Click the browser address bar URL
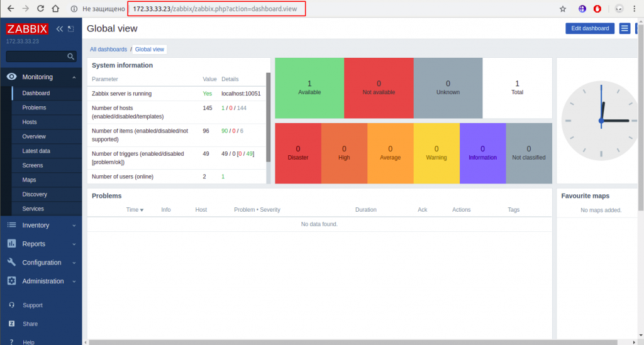 point(216,9)
